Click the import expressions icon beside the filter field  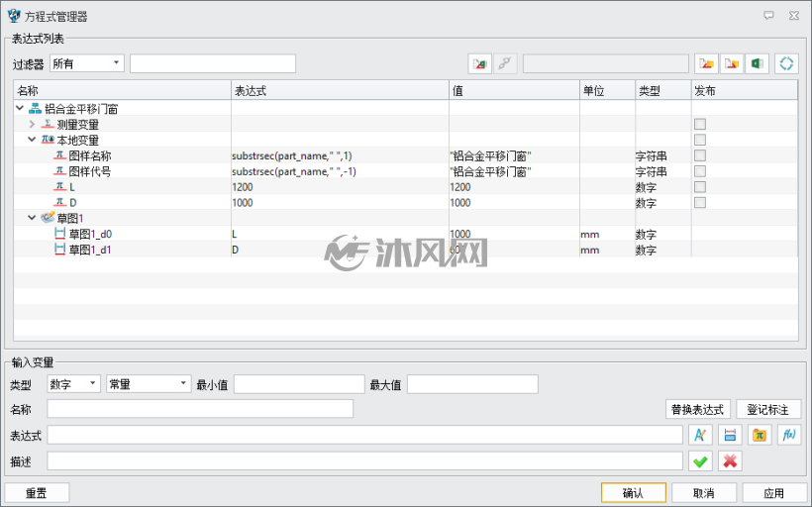(479, 63)
